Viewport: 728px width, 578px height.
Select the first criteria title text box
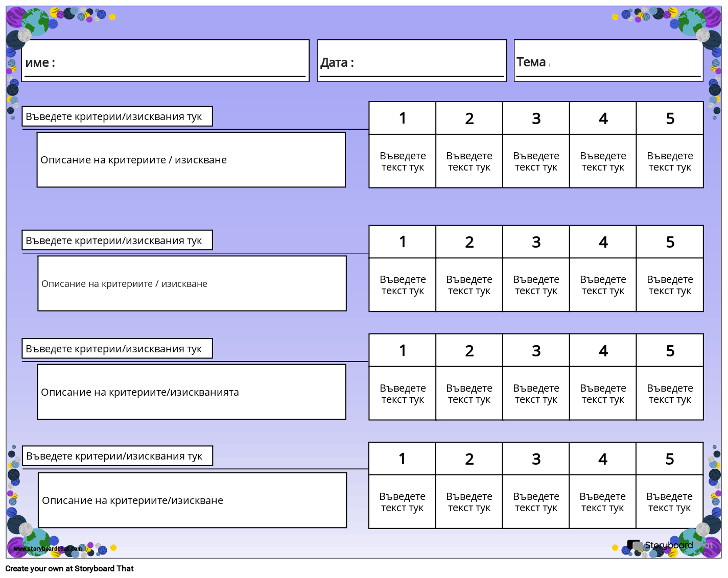[x=117, y=116]
